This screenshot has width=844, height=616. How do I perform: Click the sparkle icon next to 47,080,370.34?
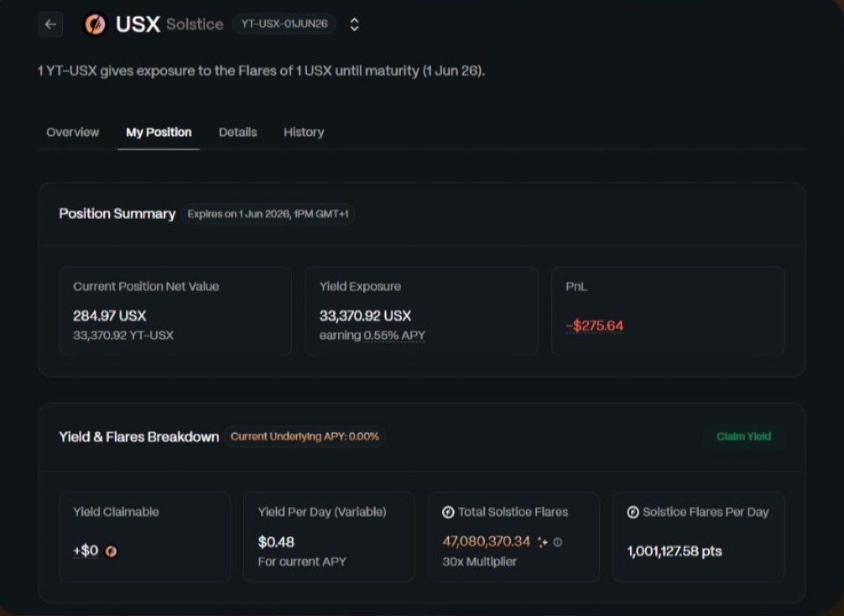[543, 542]
